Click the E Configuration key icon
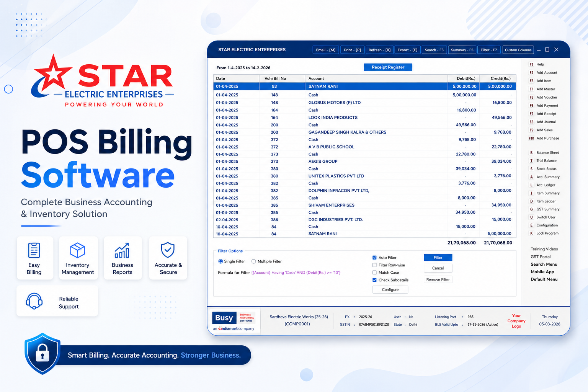The image size is (588, 392). (x=531, y=225)
